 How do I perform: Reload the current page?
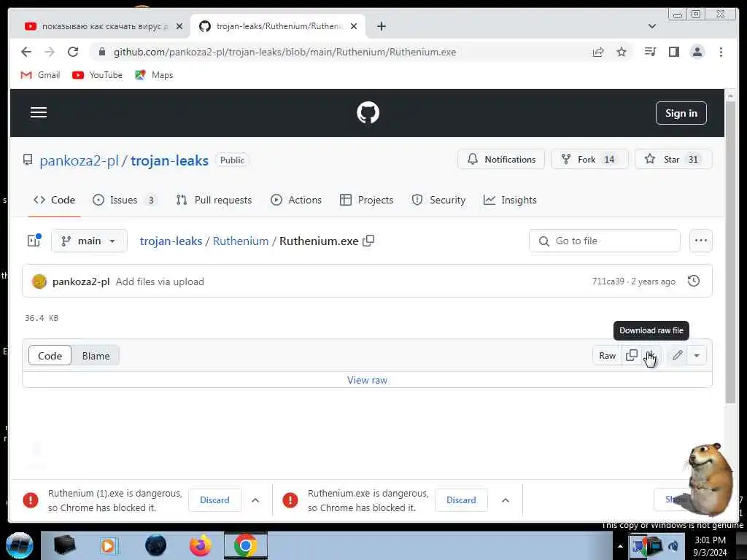click(72, 52)
